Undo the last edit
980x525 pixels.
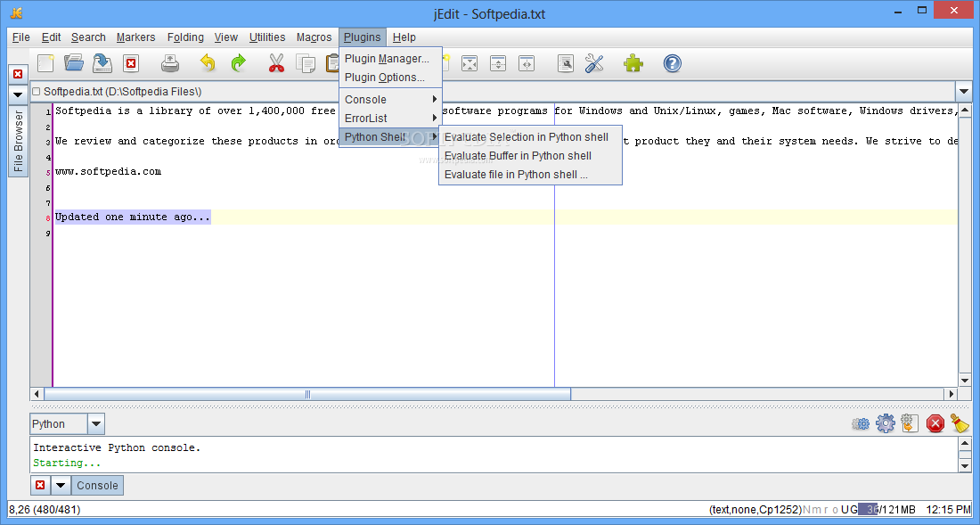pos(208,63)
